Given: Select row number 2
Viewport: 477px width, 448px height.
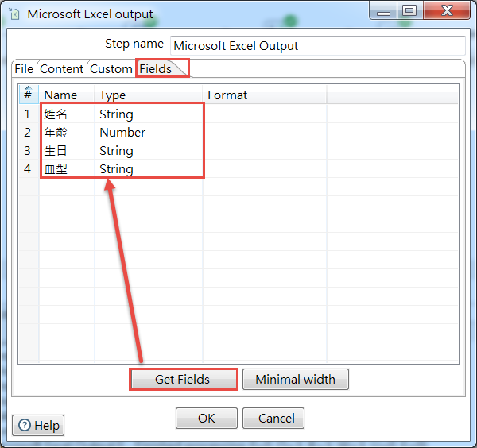Looking at the screenshot, I should [x=28, y=133].
